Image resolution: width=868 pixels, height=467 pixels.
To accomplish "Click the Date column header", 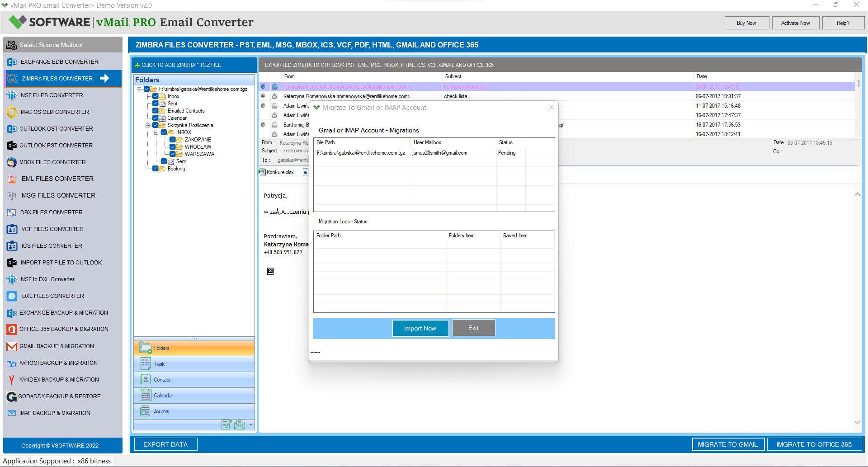I will (774, 76).
